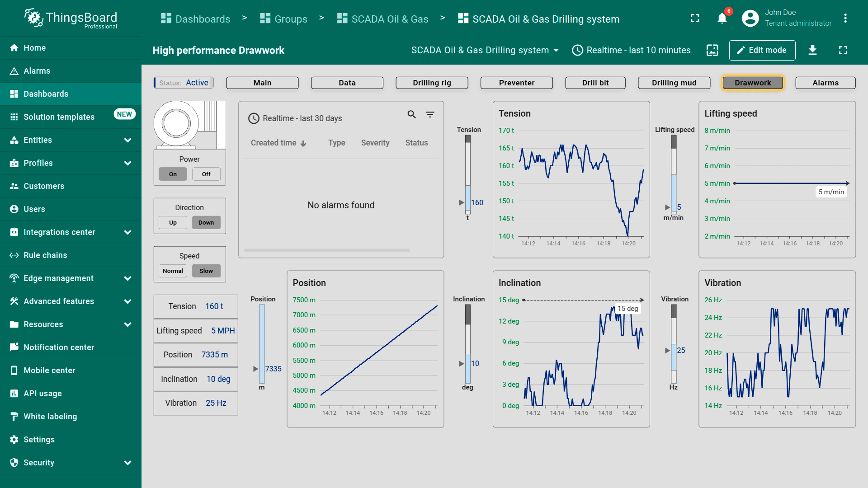Open the user menu three-dots icon
The height and width of the screenshot is (488, 868).
[845, 19]
